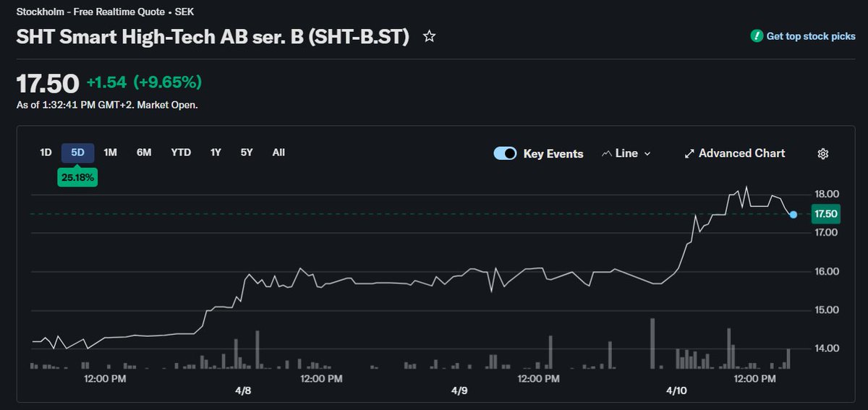Click the blue latest price point on chart
Viewport: 868px width, 410px height.
pyautogui.click(x=793, y=215)
